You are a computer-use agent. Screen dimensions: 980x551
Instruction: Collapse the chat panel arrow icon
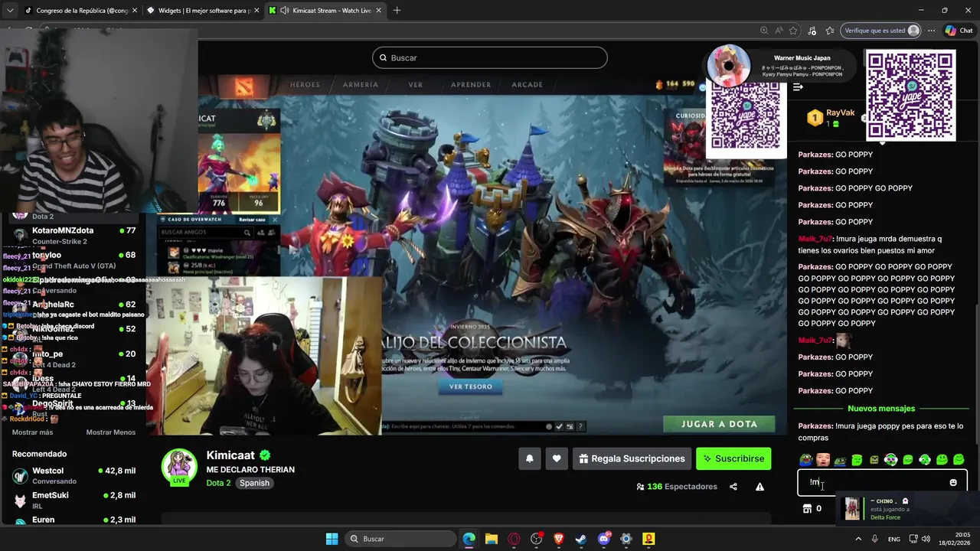coord(798,86)
